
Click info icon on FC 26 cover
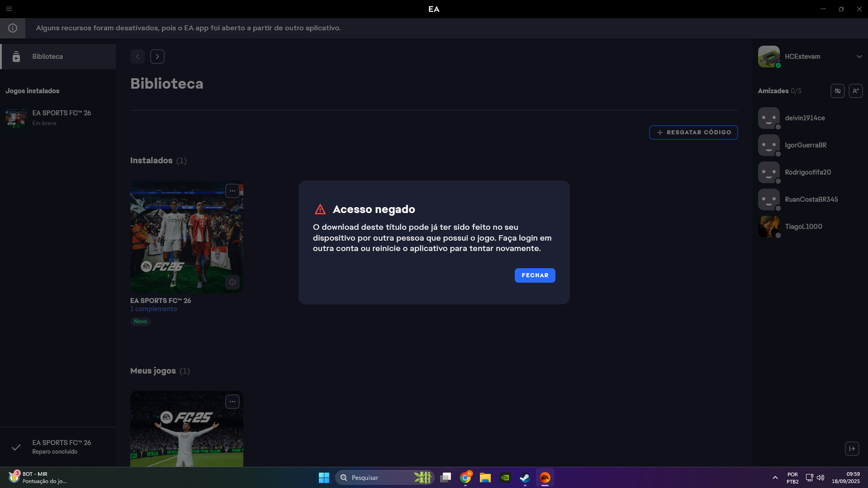pyautogui.click(x=232, y=282)
